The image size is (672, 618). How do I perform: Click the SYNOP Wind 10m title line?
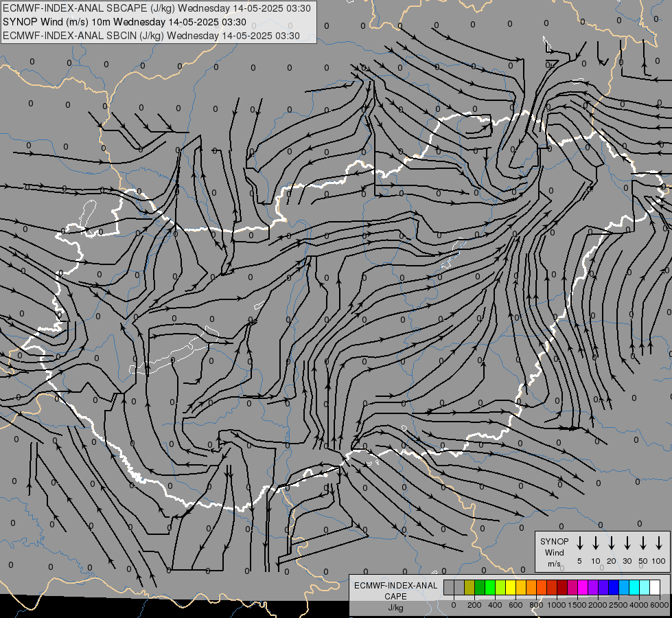coord(124,22)
